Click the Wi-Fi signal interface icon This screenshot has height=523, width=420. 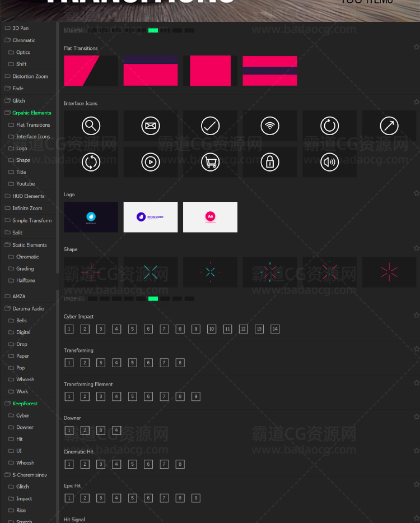(269, 126)
